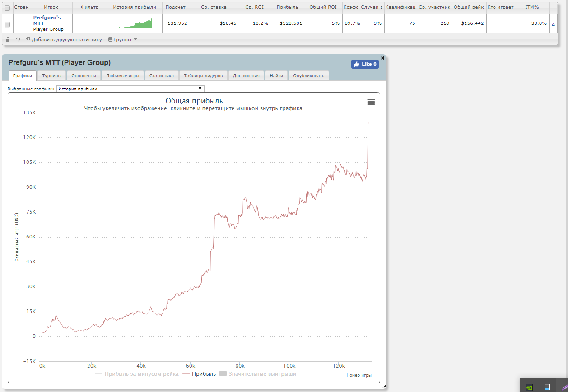
Task: Click the $18.45 average stake cell
Action: click(x=214, y=23)
